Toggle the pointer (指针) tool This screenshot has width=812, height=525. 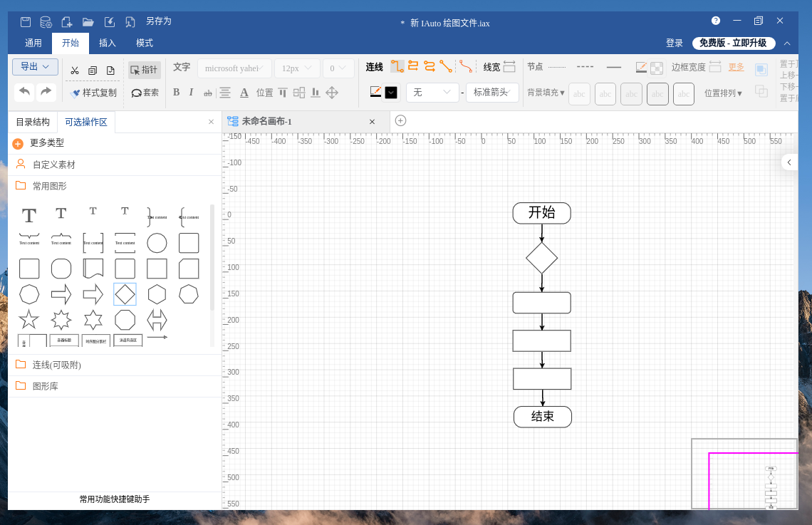[145, 70]
